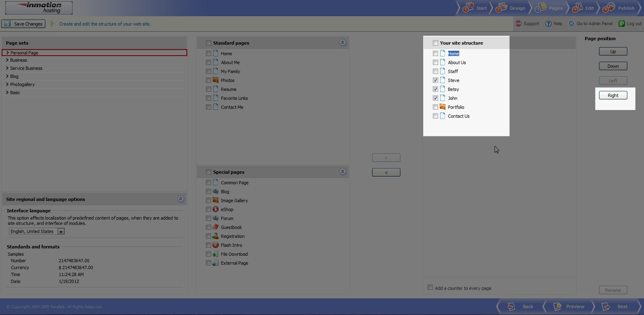Click the Contact Us page icon in site structure
644x315 pixels.
tap(443, 116)
